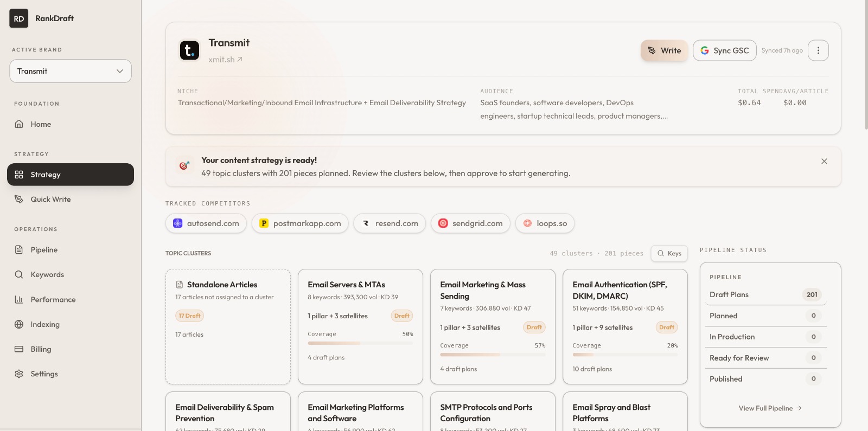Image resolution: width=868 pixels, height=431 pixels.
Task: Select the Quick Write pen icon
Action: (19, 200)
